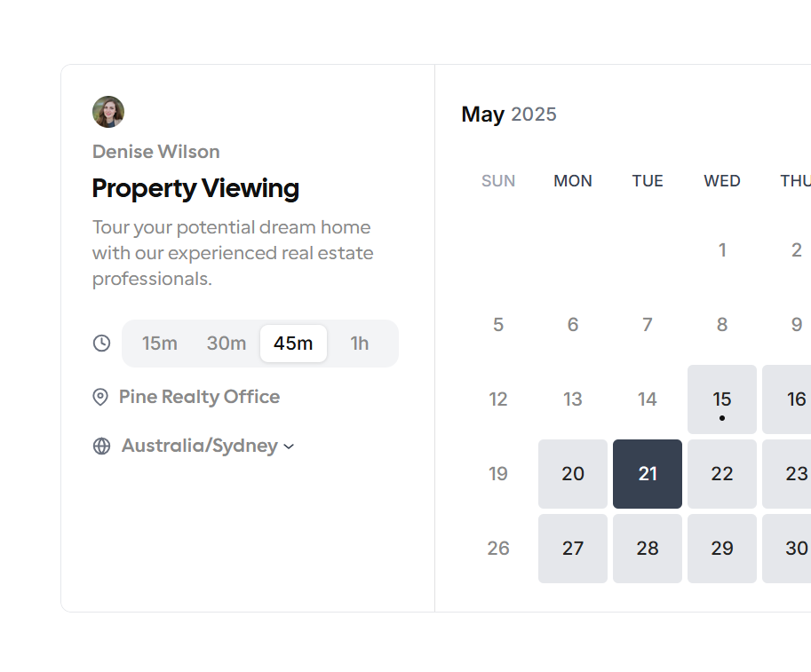Choose May 21 selected date
This screenshot has width=811, height=672.
(x=648, y=474)
